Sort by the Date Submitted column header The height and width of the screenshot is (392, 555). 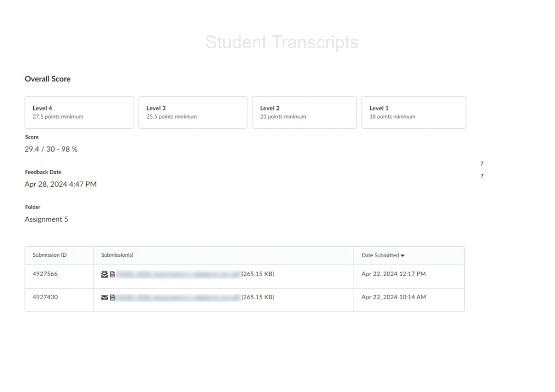(x=380, y=255)
